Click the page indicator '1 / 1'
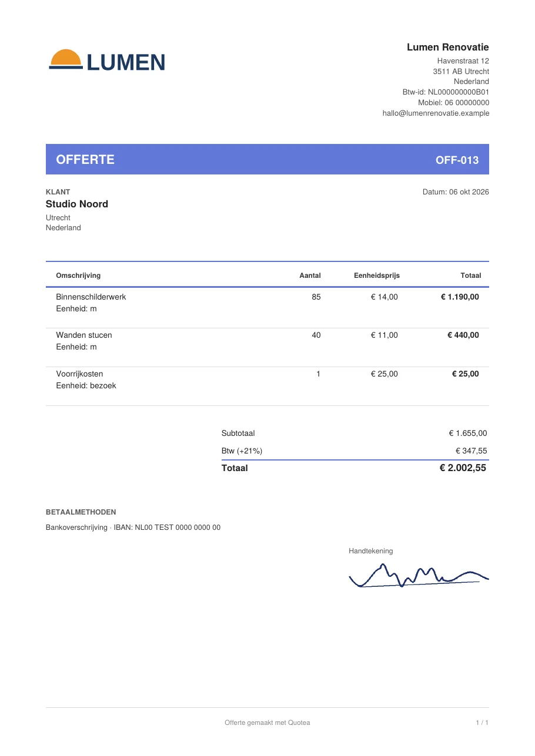Screen dimensions: 535x756 click(x=482, y=723)
